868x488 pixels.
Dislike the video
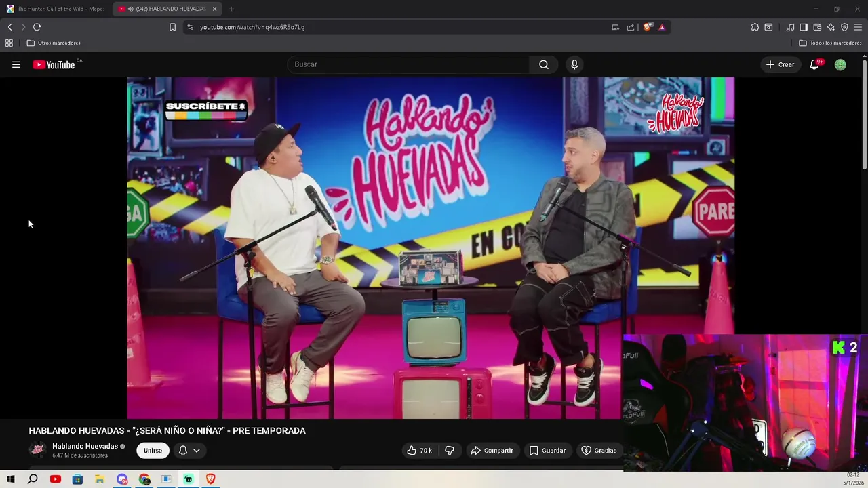pos(450,450)
